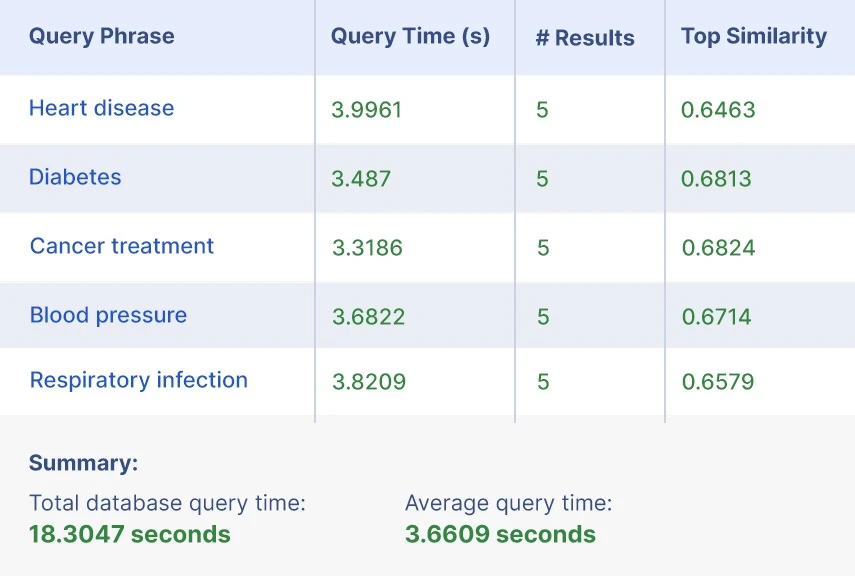Click the # Results column header
The height and width of the screenshot is (576, 855).
coord(585,38)
